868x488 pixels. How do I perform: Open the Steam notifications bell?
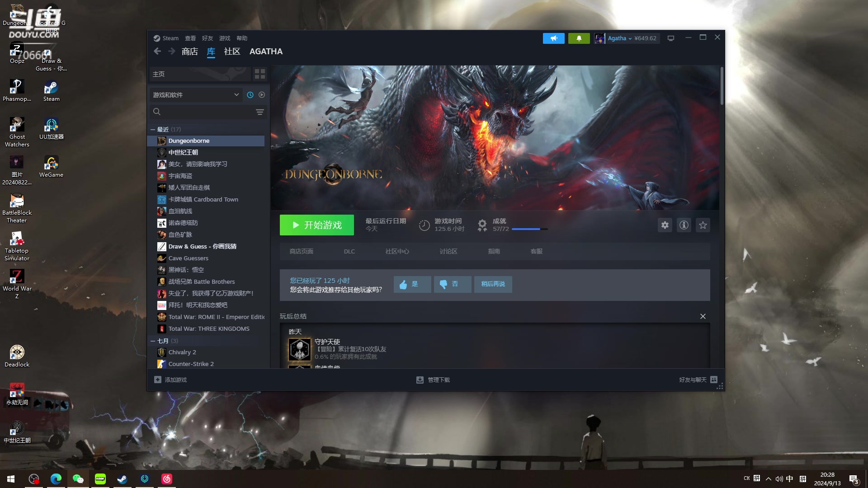pos(579,38)
